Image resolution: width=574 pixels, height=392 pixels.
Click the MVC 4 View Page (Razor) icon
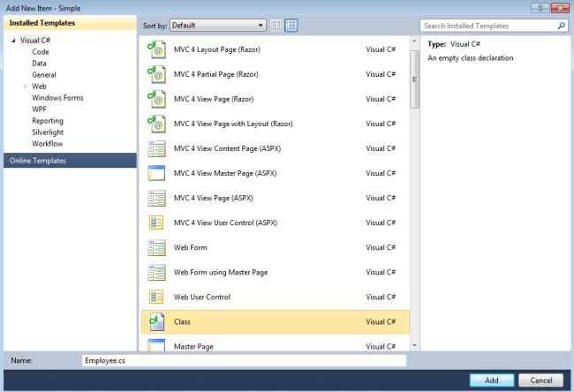tap(156, 99)
